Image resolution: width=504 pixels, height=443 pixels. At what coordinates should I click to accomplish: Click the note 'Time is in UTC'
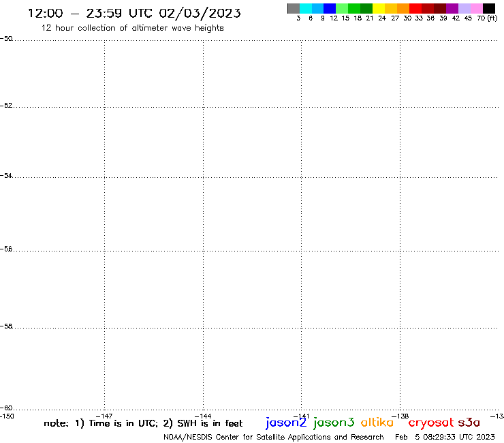(123, 423)
